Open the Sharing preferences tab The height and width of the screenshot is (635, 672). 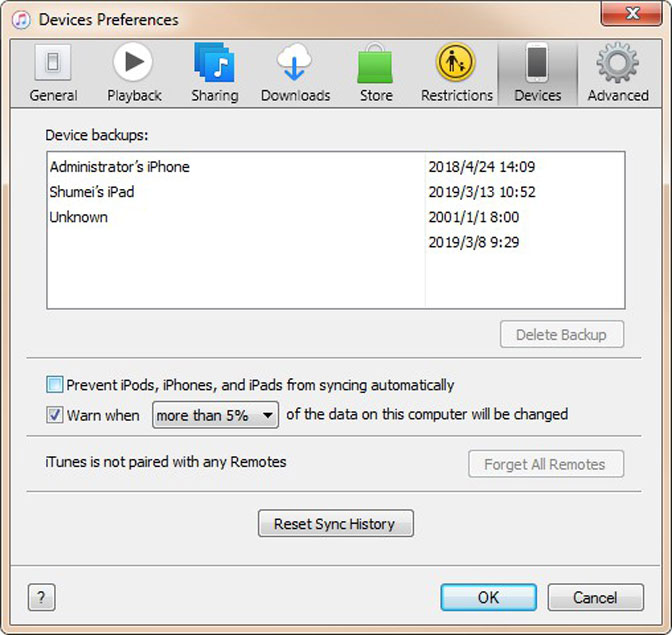[x=214, y=73]
